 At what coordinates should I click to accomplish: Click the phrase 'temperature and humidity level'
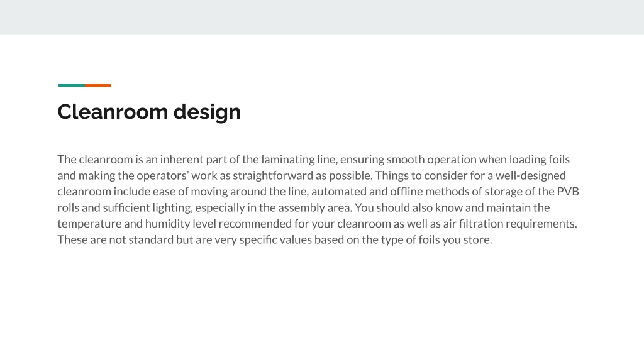[x=136, y=223]
